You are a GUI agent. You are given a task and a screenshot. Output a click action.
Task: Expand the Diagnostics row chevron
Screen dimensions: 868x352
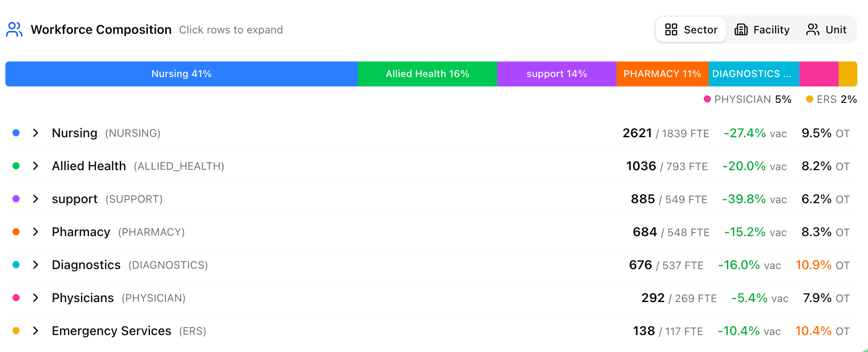coord(36,265)
